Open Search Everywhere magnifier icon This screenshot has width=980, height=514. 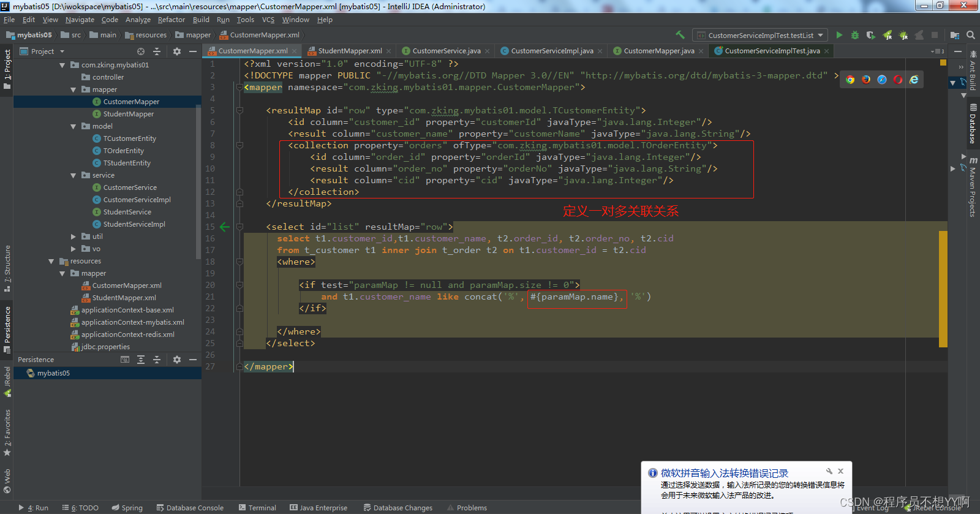point(970,35)
